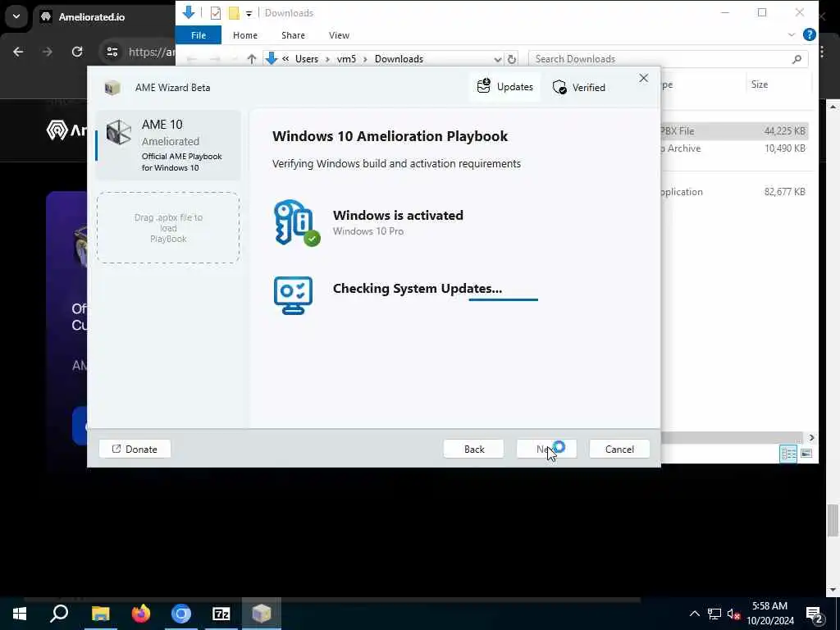Image resolution: width=840 pixels, height=630 pixels.
Task: Open File Explorer from taskbar
Action: click(100, 614)
